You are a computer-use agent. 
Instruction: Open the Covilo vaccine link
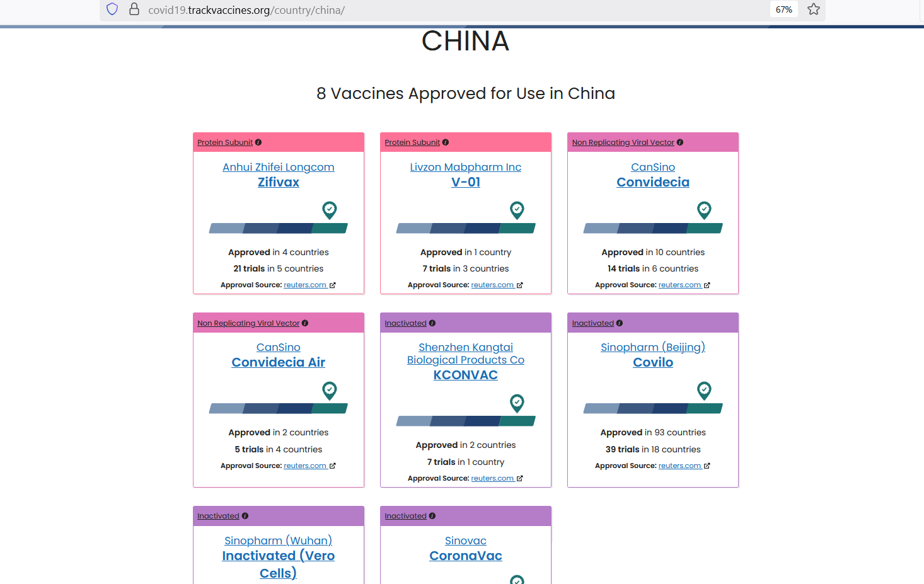pyautogui.click(x=653, y=362)
